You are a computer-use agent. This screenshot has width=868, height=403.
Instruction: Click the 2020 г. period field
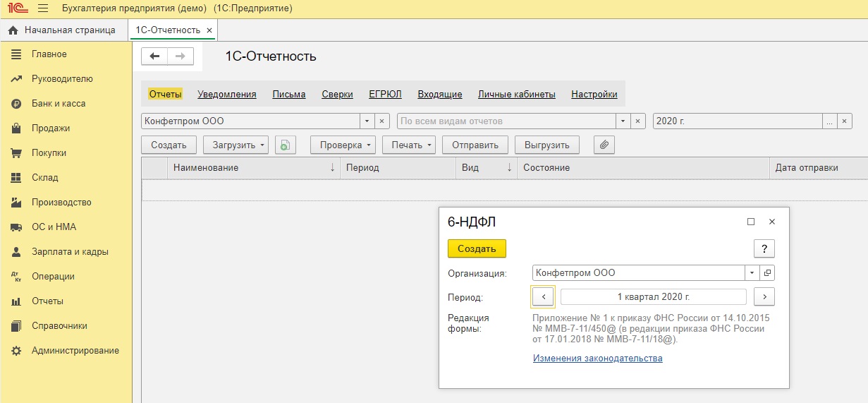coord(738,121)
